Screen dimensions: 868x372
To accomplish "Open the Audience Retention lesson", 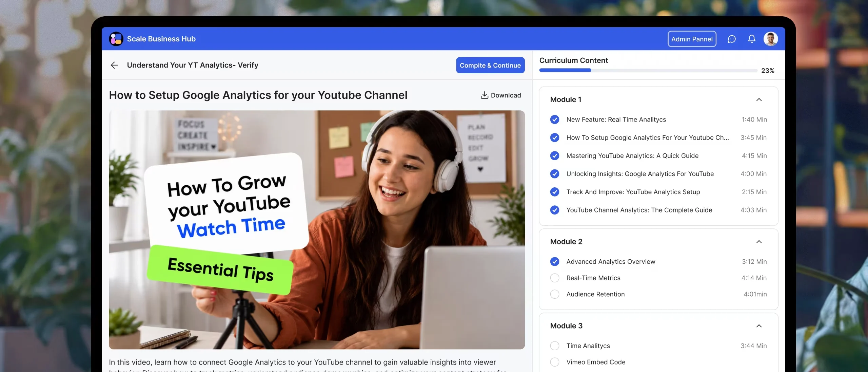I will click(595, 294).
